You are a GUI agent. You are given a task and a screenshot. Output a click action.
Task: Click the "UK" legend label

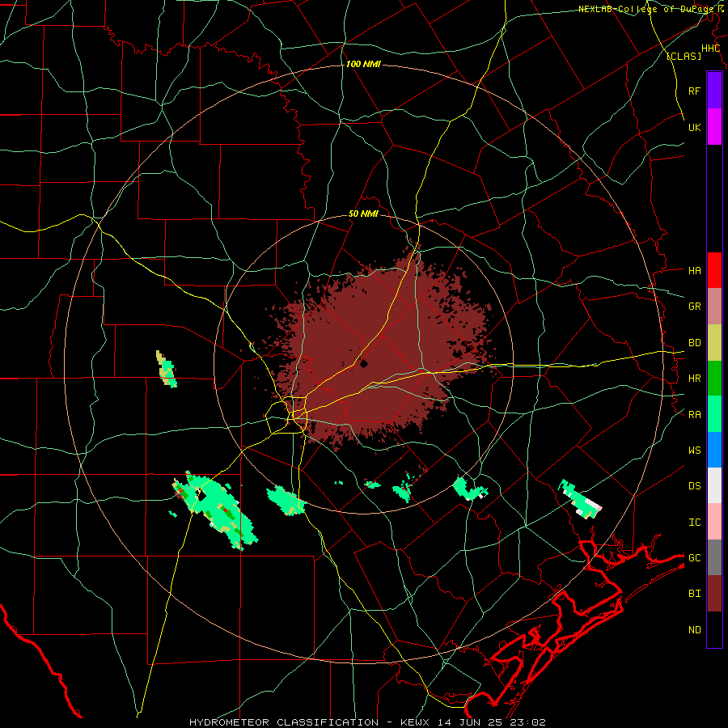click(694, 127)
